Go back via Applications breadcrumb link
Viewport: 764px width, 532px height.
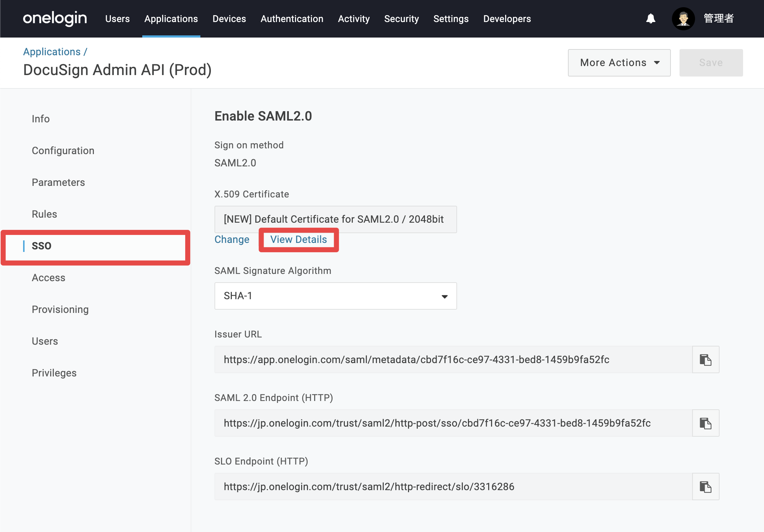coord(52,52)
